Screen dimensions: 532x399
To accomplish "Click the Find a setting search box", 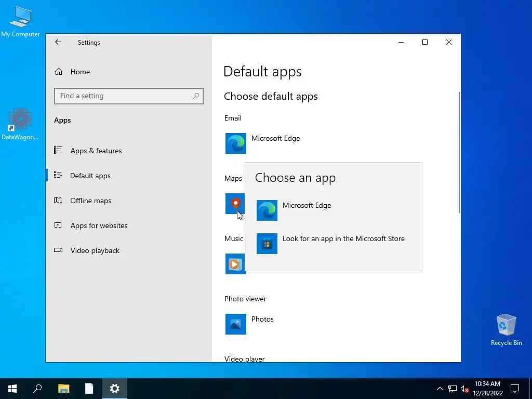I will tap(129, 96).
